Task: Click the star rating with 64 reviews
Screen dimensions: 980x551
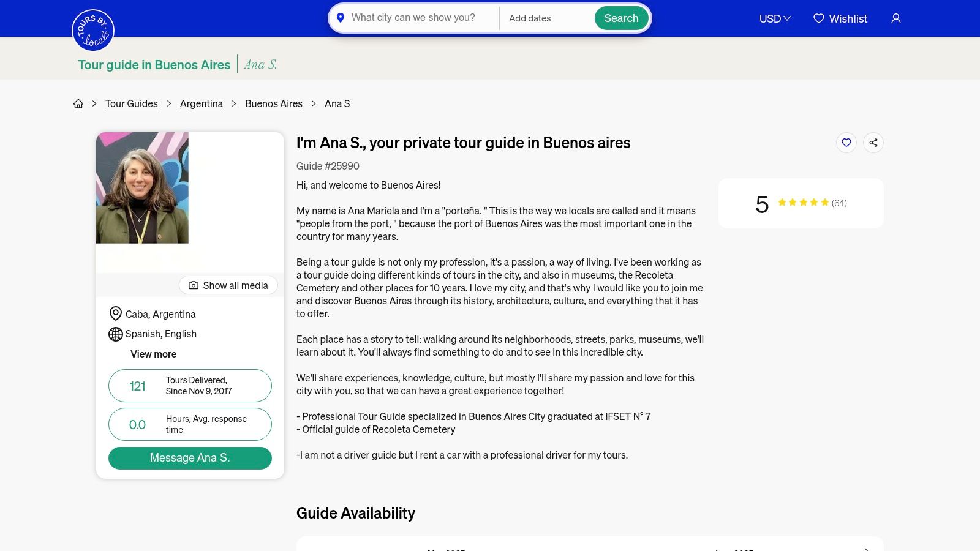Action: (803, 203)
